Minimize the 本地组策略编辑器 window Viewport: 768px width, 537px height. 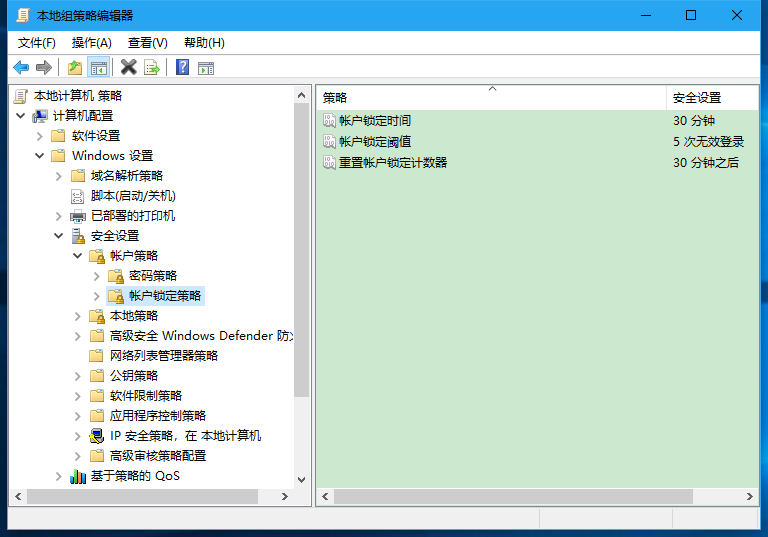click(646, 15)
